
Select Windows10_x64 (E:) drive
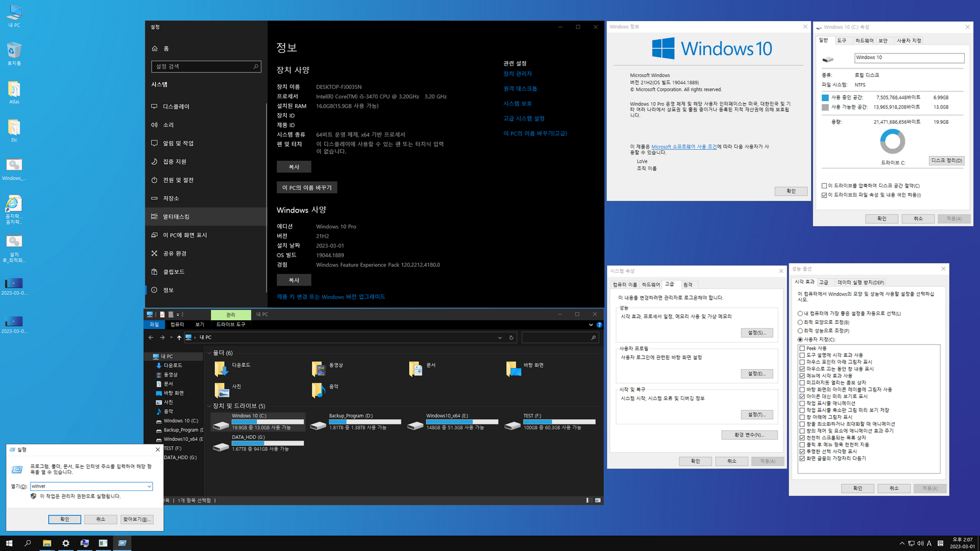[452, 421]
